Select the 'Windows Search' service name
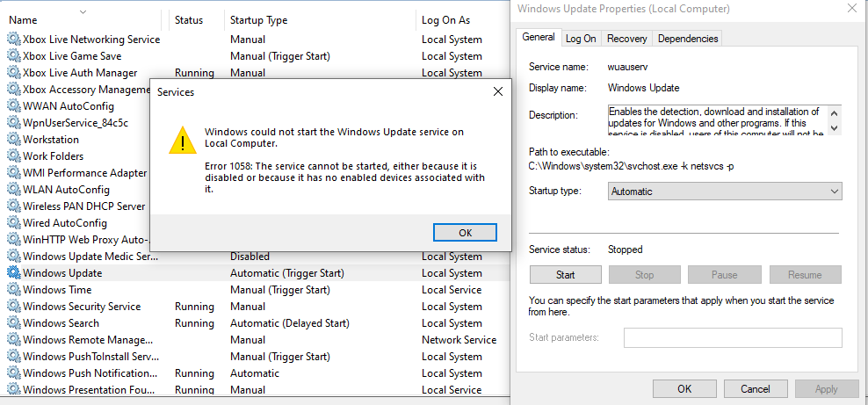 tap(61, 322)
